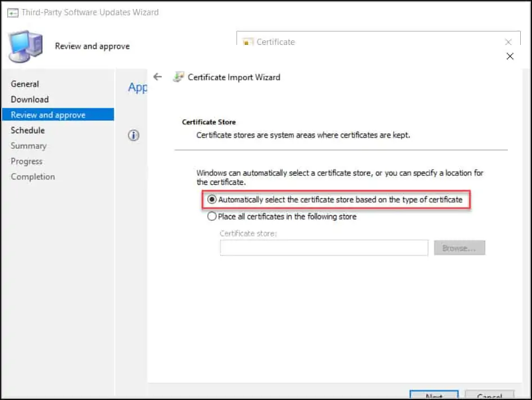Click the Certificate store text field
This screenshot has width=532, height=400.
[324, 248]
